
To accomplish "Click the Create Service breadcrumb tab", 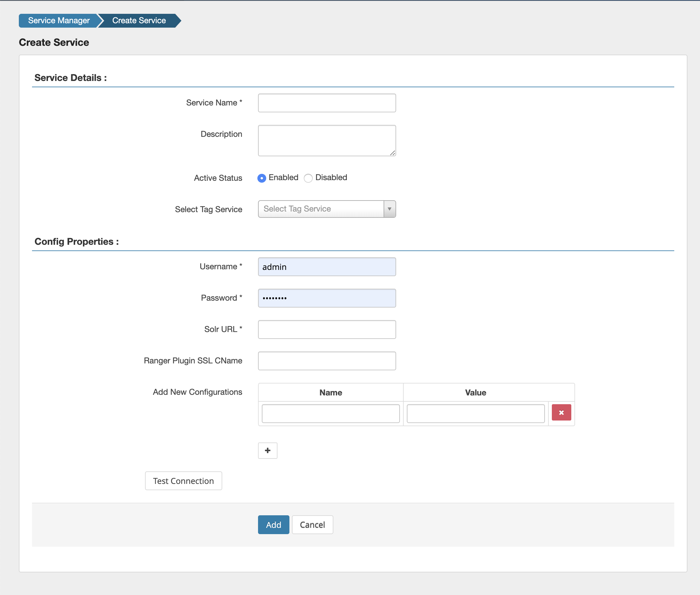I will (x=139, y=21).
